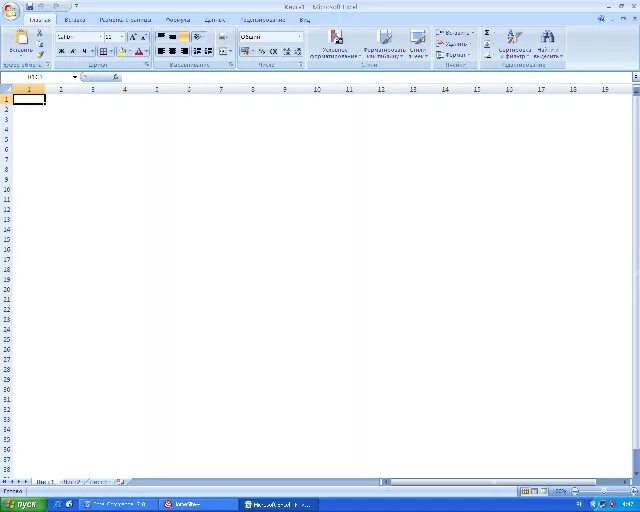The image size is (640, 512).
Task: Switch to the Вставка (Insert) ribbon tab
Action: pyautogui.click(x=75, y=20)
